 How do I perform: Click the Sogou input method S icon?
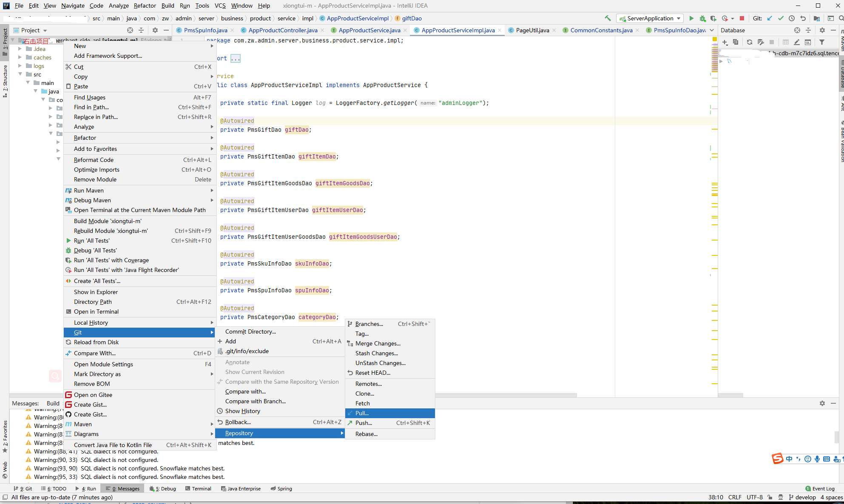(778, 459)
